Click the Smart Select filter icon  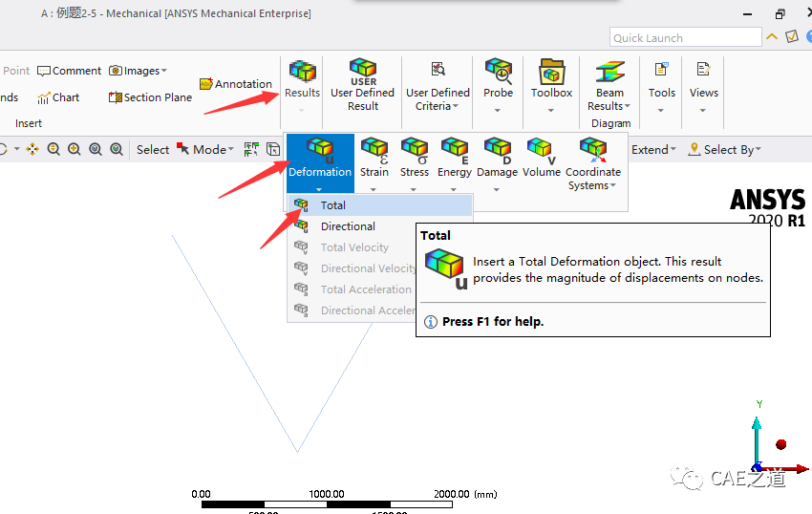[251, 149]
